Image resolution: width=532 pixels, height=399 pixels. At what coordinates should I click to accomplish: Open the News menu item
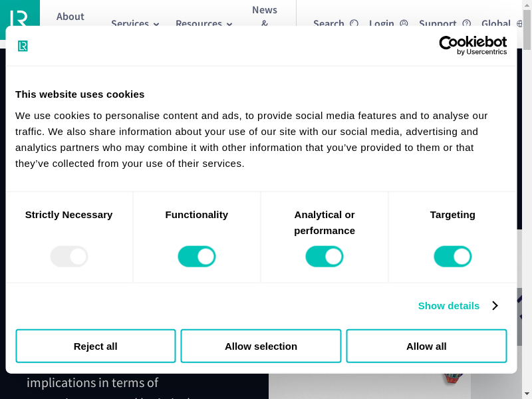click(x=265, y=10)
